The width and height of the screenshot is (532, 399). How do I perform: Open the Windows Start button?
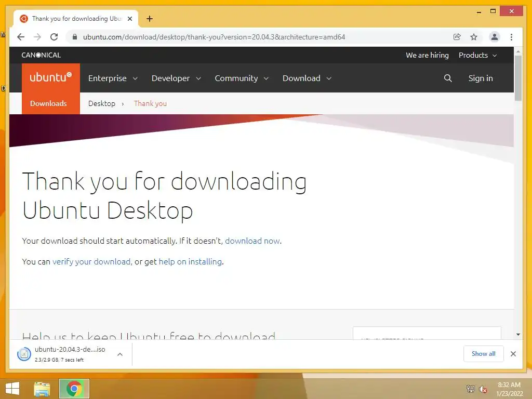coord(12,389)
